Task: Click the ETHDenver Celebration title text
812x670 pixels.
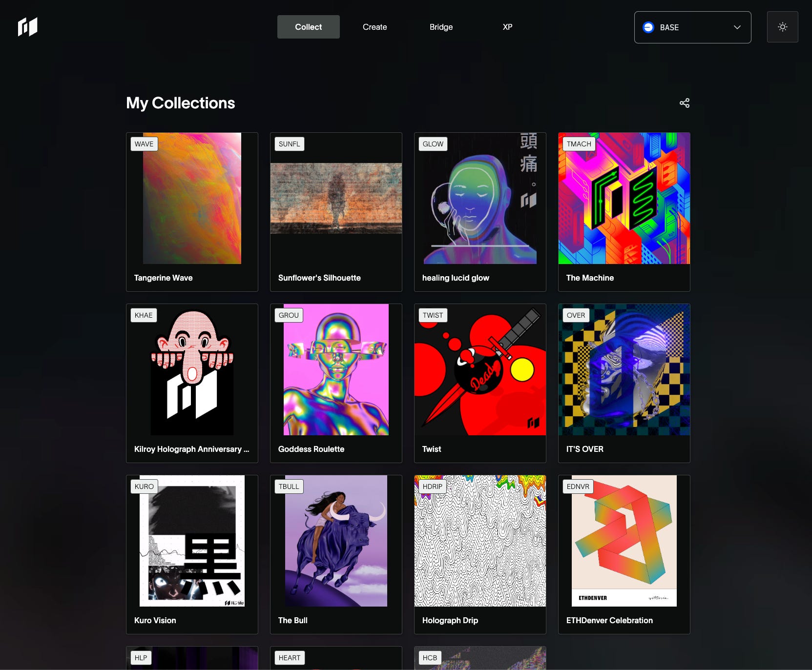Action: pyautogui.click(x=609, y=620)
